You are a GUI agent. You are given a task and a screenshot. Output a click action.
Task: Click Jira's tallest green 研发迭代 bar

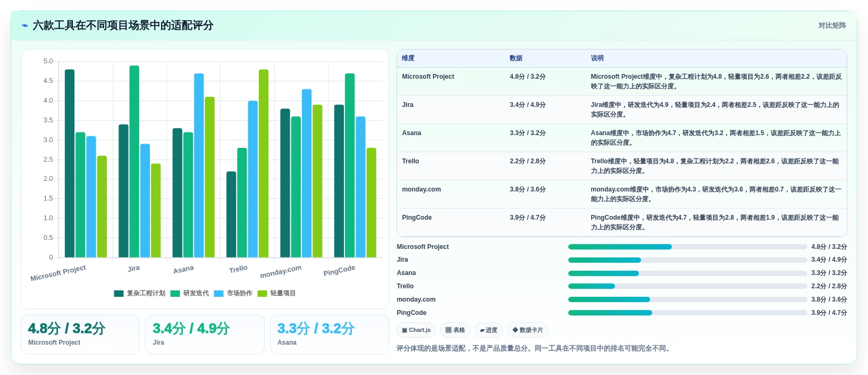pos(134,162)
